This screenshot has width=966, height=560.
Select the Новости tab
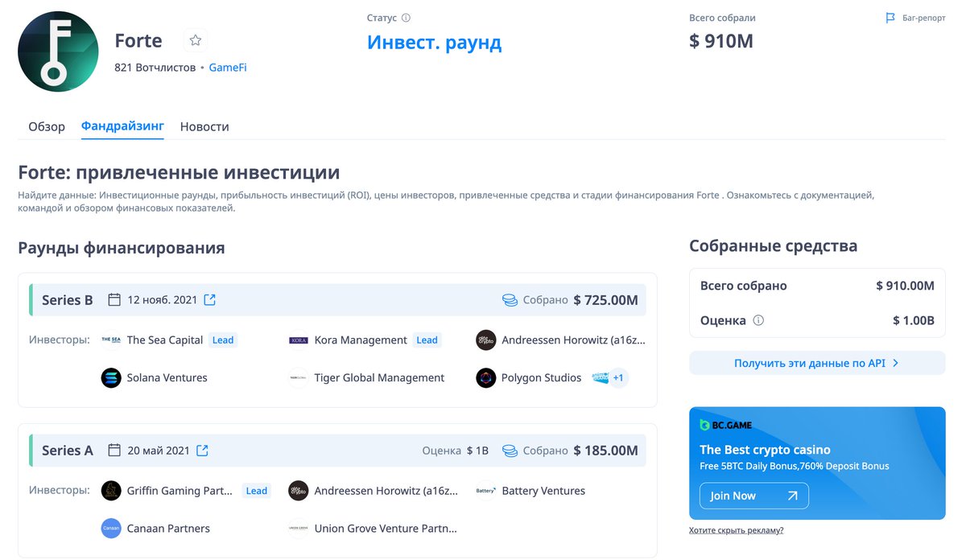[204, 126]
